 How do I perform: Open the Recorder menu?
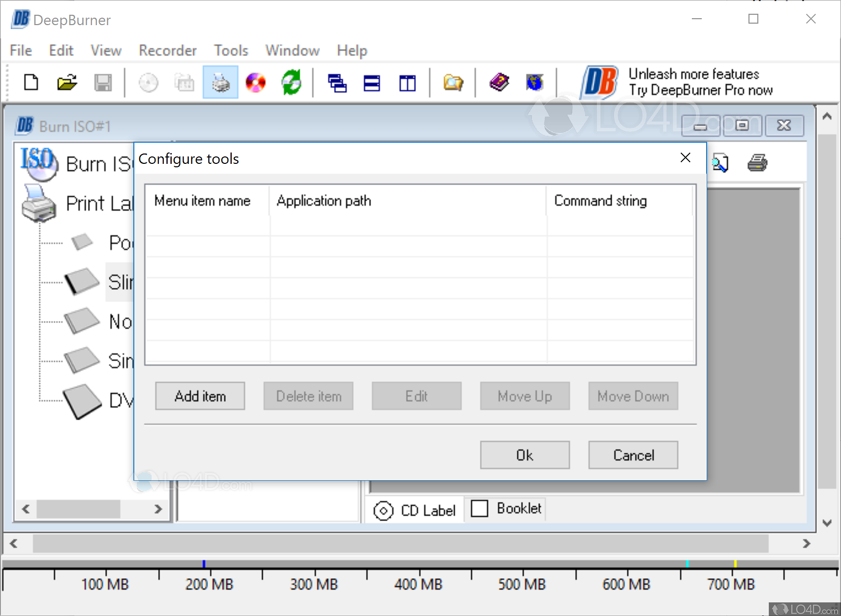click(x=167, y=50)
